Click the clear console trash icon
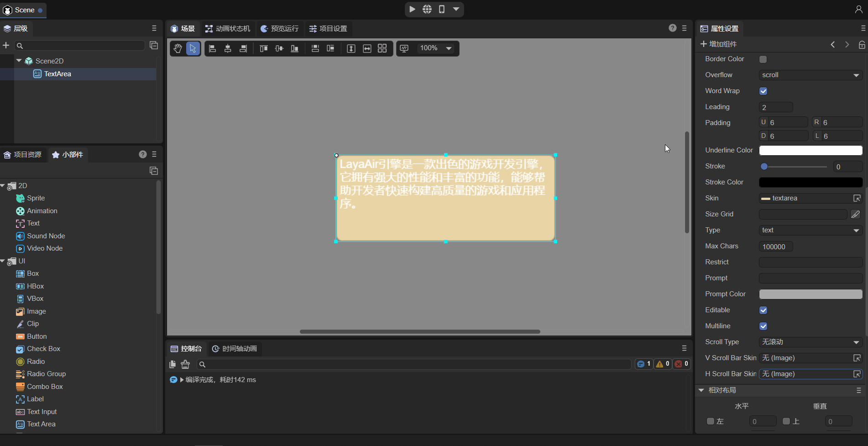Image resolution: width=868 pixels, height=446 pixels. pos(185,364)
